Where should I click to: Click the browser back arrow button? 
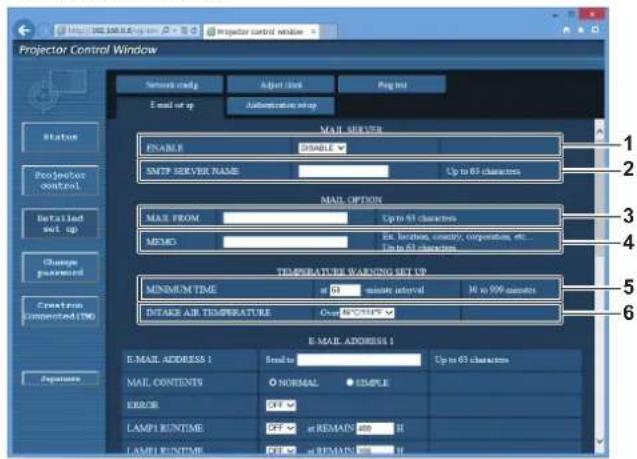point(24,30)
